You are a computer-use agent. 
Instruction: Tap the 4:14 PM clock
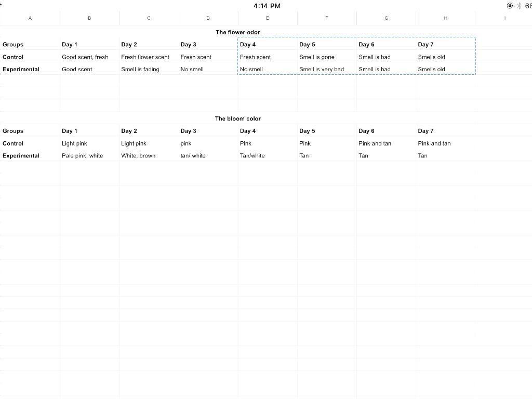267,6
